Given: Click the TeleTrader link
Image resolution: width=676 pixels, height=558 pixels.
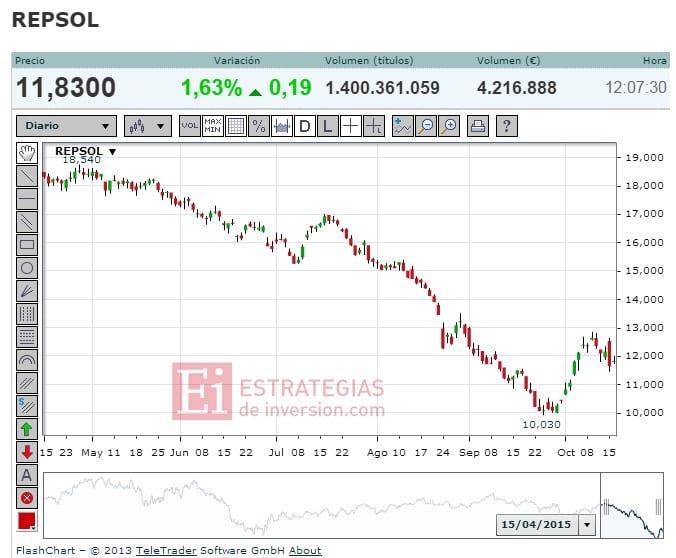Looking at the screenshot, I should [166, 551].
